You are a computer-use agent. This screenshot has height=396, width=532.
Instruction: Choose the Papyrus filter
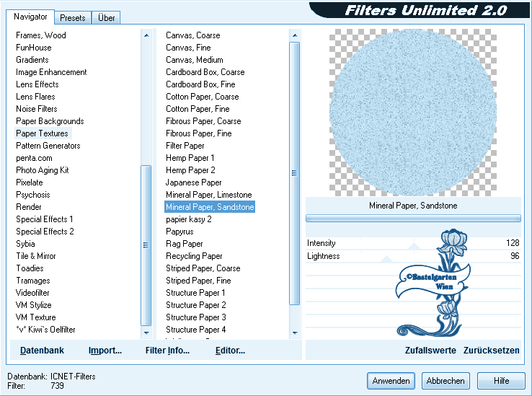179,232
